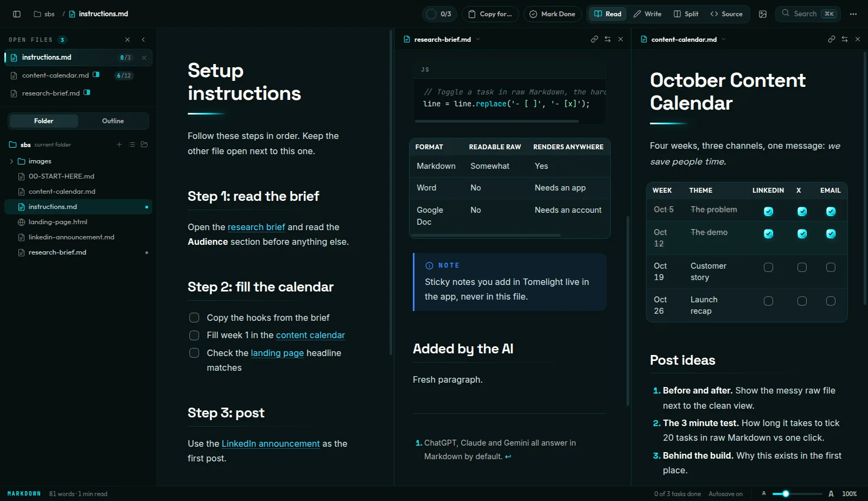Close instructions.md in open files list
Image resolution: width=868 pixels, height=501 pixels.
click(x=144, y=58)
